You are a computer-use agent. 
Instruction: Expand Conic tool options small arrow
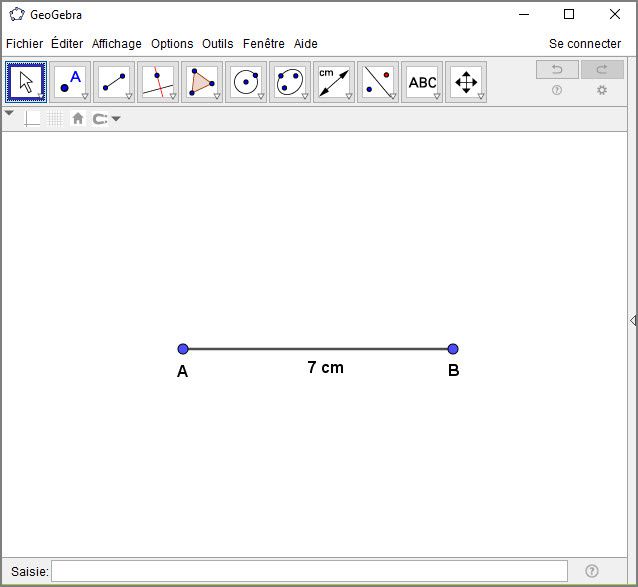[305, 96]
